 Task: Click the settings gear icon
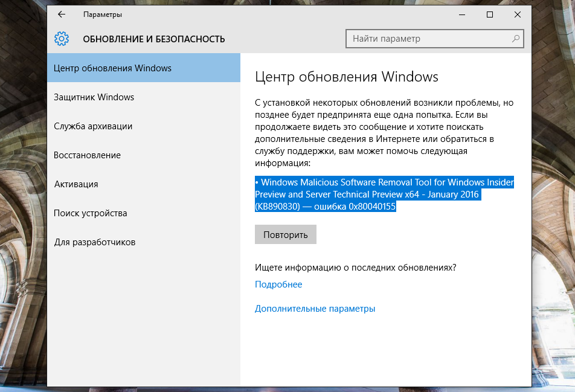pyautogui.click(x=62, y=39)
